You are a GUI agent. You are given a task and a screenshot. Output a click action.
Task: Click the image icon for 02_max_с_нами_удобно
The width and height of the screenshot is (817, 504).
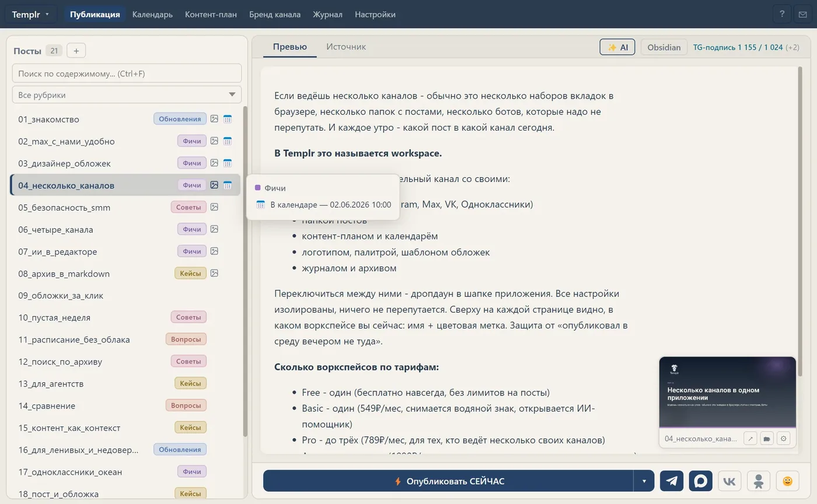(214, 141)
